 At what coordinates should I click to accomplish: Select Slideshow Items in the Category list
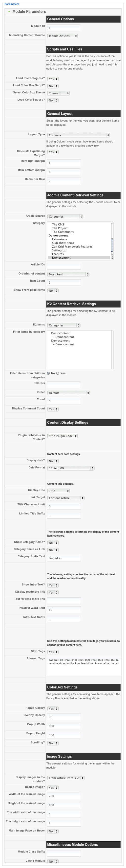pos(63,243)
